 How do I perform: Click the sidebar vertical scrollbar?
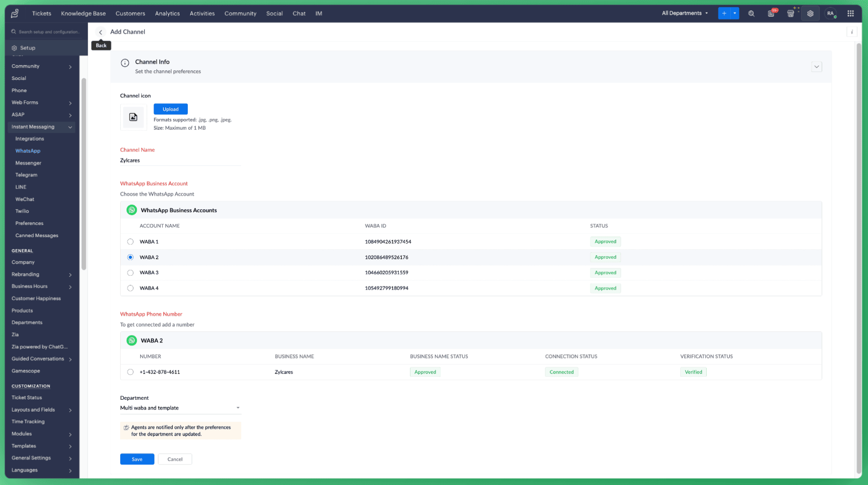(x=84, y=174)
